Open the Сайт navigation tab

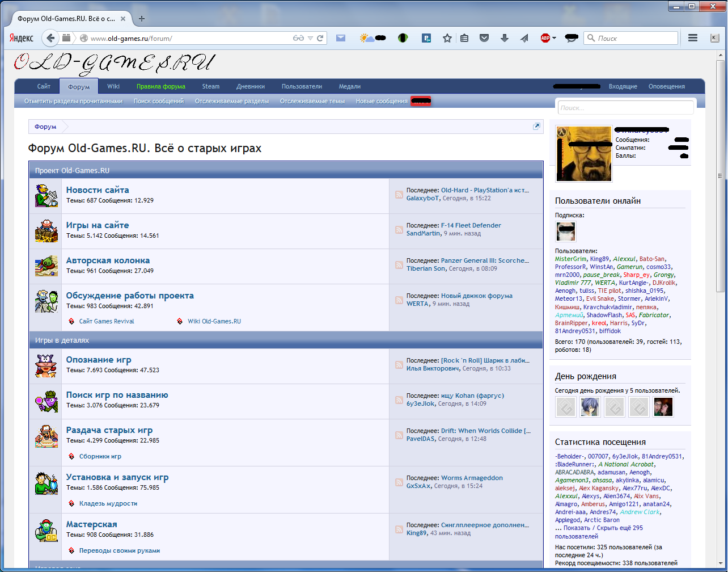coord(44,86)
